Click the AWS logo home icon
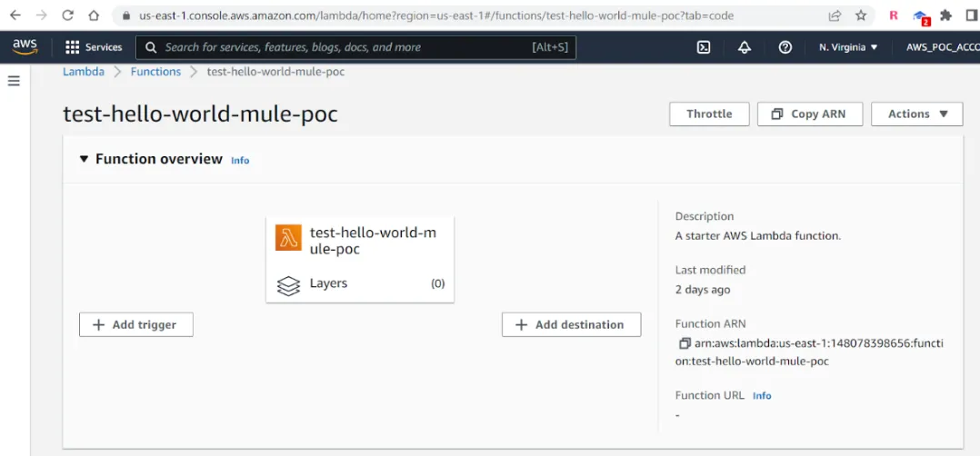 [x=25, y=47]
